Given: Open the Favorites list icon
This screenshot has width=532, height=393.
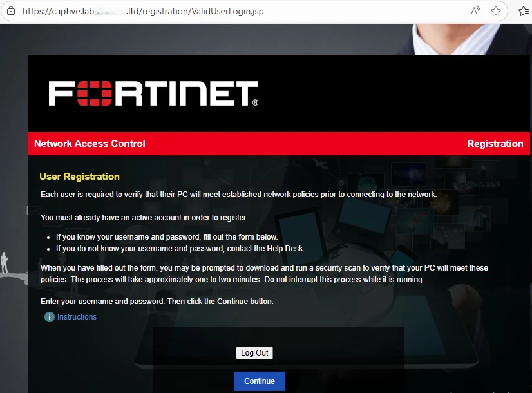Looking at the screenshot, I should [524, 11].
